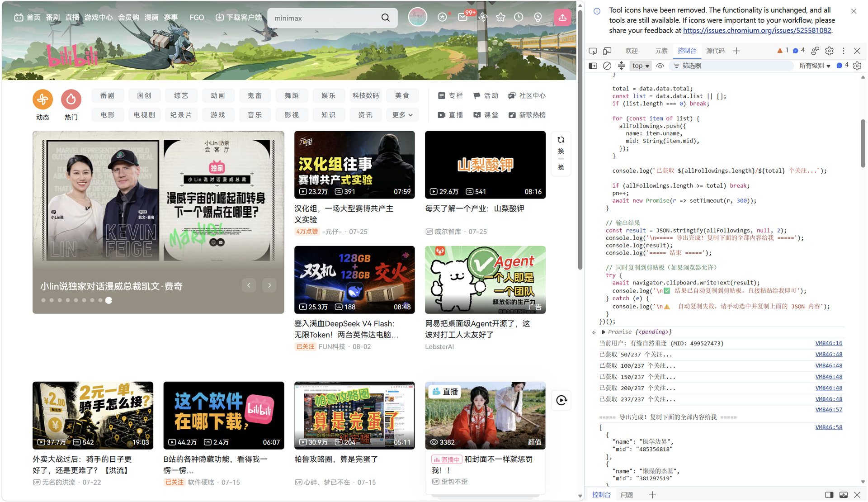The width and height of the screenshot is (868, 502).
Task: Select the first carousel indicator dot
Action: point(43,300)
